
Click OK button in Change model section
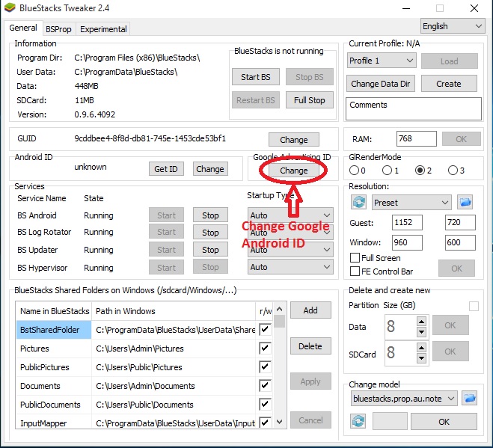click(x=444, y=422)
